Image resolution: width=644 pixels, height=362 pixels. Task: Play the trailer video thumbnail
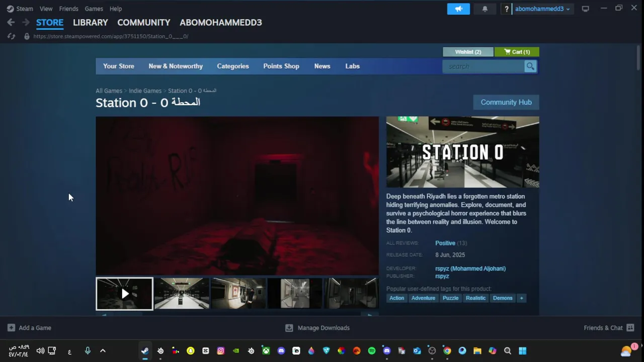(x=124, y=294)
